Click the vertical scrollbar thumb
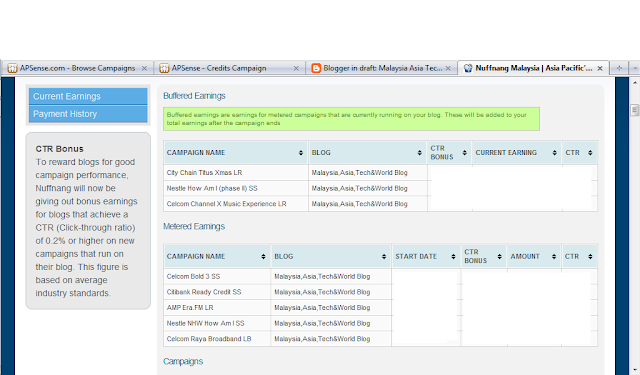This screenshot has width=640, height=375. pos(634,110)
